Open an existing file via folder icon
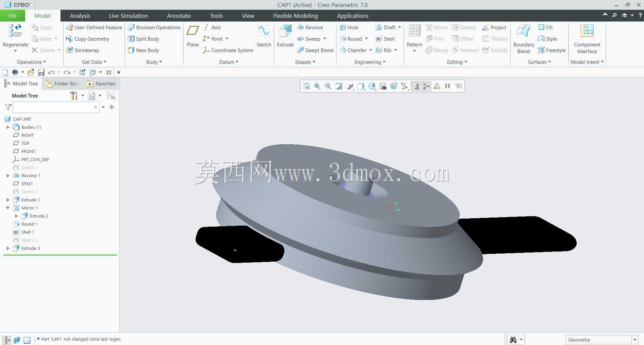644x345 pixels. coord(31,72)
